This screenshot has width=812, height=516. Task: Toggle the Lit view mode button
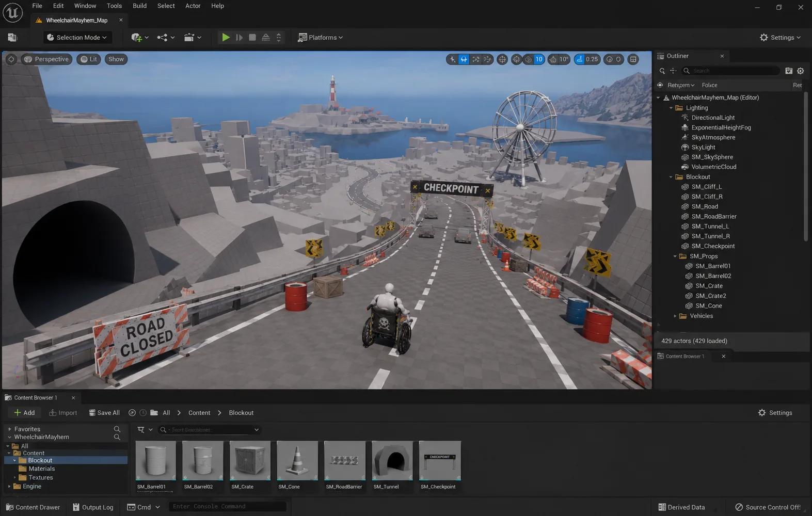[89, 59]
